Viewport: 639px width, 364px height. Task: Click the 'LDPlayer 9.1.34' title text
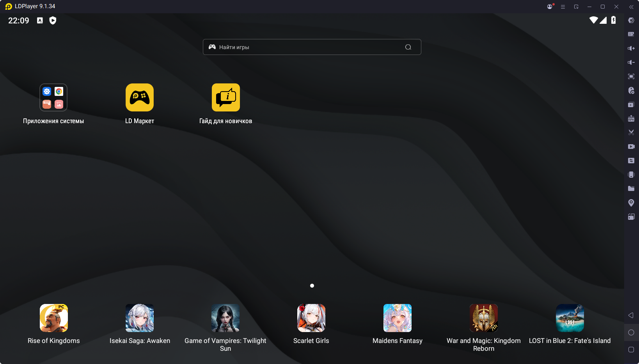click(35, 7)
